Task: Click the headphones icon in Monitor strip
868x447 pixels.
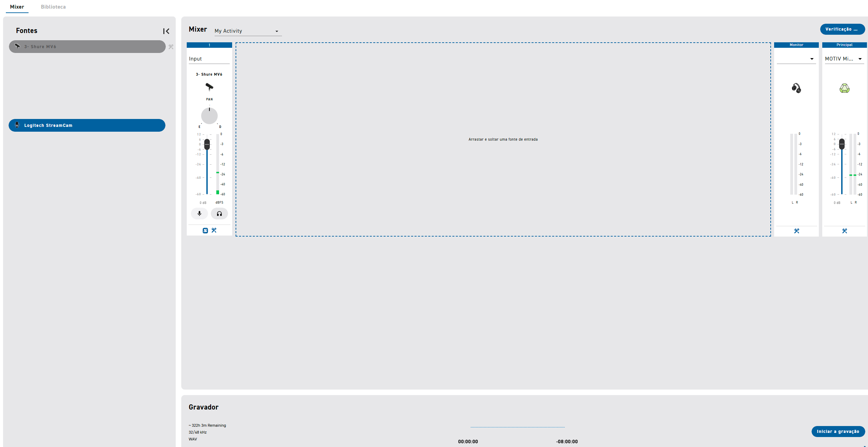Action: pyautogui.click(x=796, y=88)
